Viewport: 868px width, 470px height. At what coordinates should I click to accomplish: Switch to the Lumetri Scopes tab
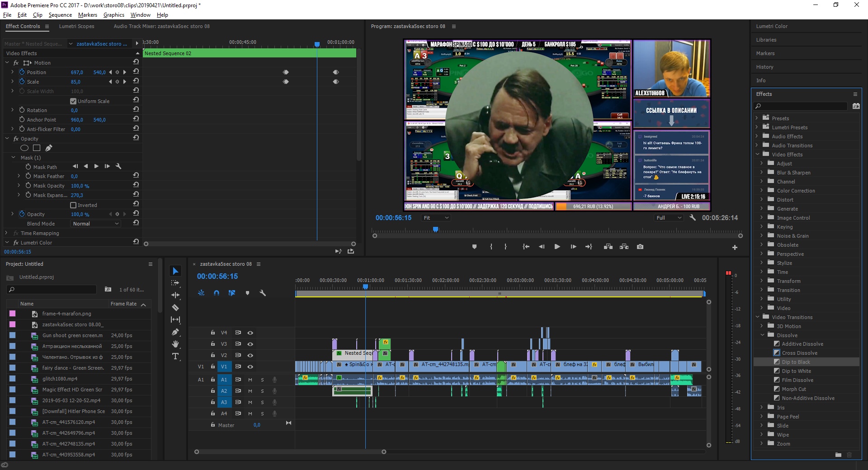[76, 26]
